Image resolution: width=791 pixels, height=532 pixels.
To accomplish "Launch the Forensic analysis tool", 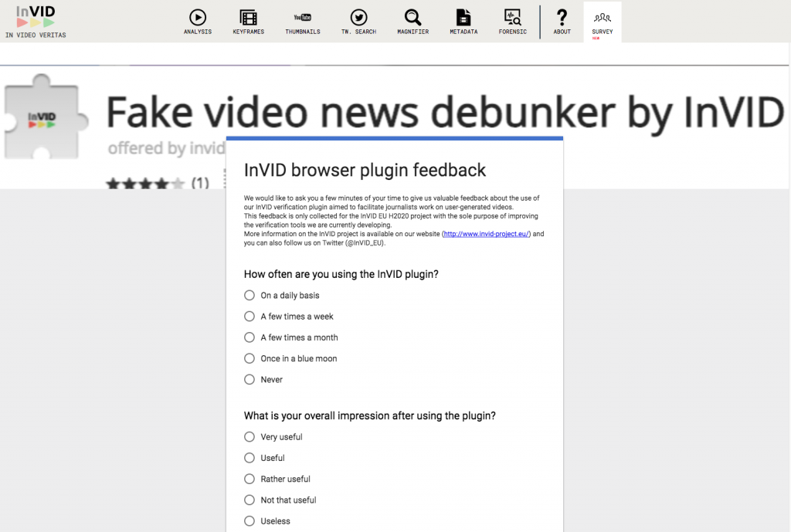I will pos(512,21).
